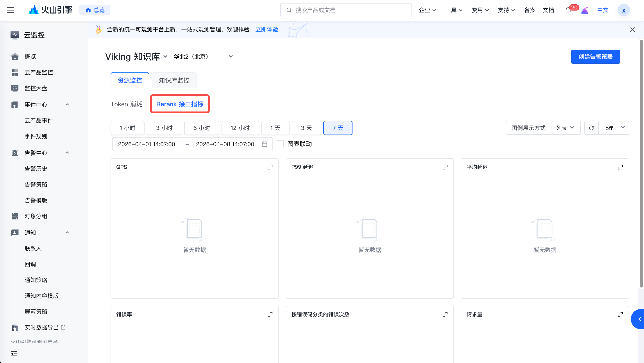Expand the P99 延迟 chart to fullscreen

[445, 167]
